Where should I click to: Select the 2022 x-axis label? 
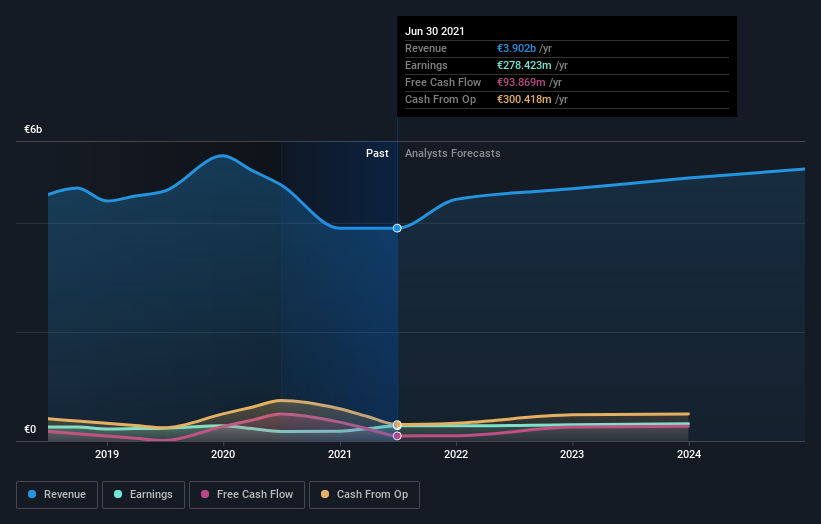456,454
